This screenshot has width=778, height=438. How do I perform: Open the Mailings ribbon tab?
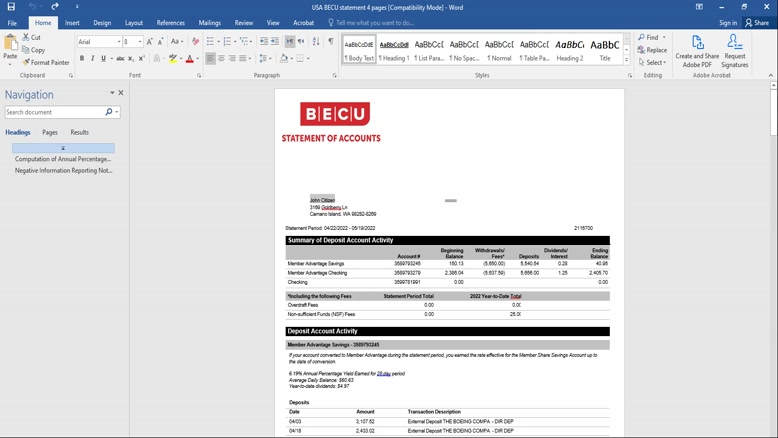pos(209,22)
